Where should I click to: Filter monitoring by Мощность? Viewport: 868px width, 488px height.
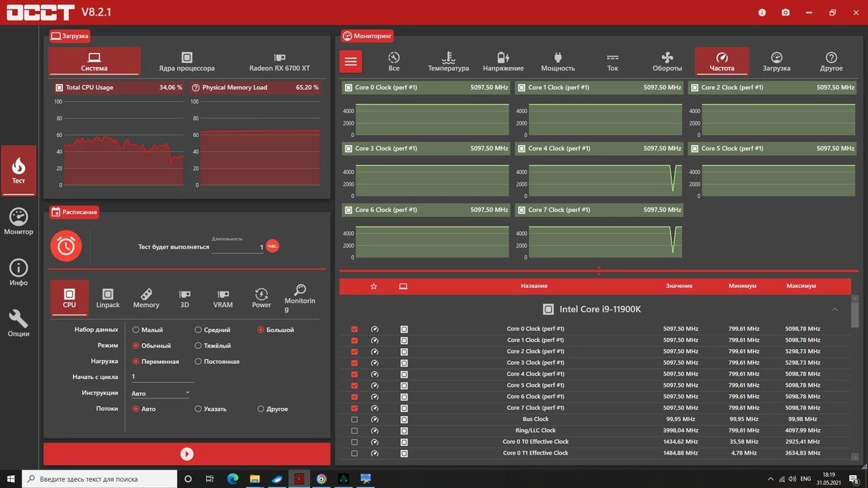pyautogui.click(x=558, y=62)
